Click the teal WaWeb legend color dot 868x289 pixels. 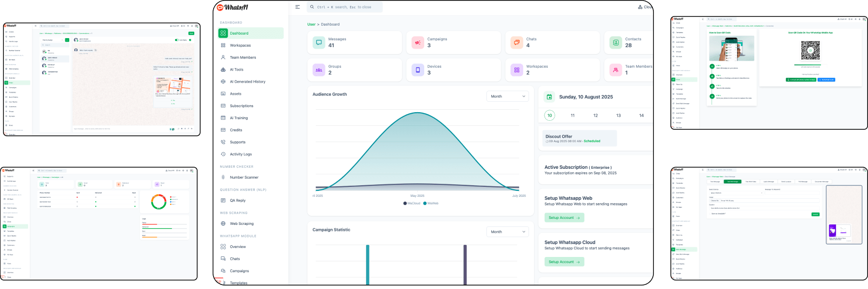[425, 203]
